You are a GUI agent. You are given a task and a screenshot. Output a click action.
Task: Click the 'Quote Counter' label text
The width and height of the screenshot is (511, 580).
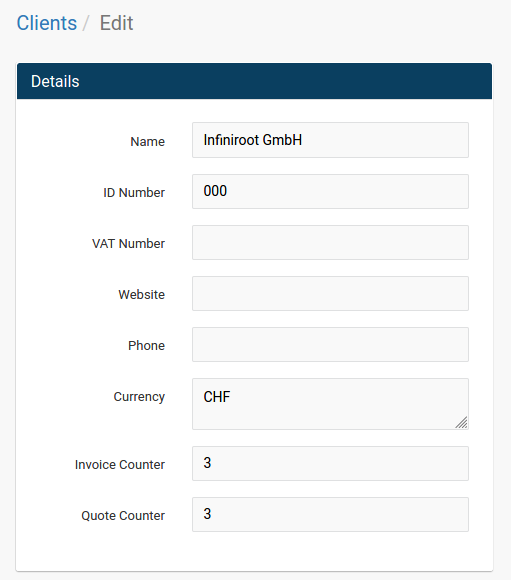click(123, 516)
